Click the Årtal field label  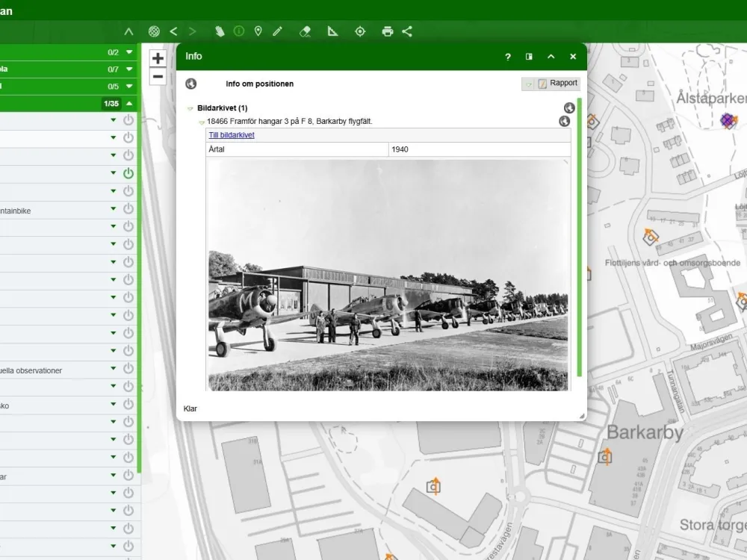click(217, 149)
